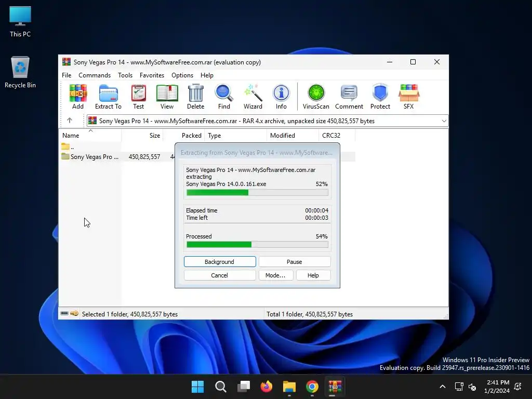532x399 pixels.
Task: Click the 450,825,557 size cell
Action: click(144, 157)
